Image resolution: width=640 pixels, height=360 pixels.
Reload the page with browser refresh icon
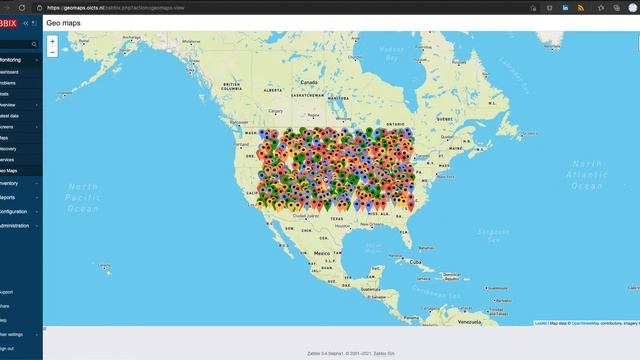pos(22,8)
